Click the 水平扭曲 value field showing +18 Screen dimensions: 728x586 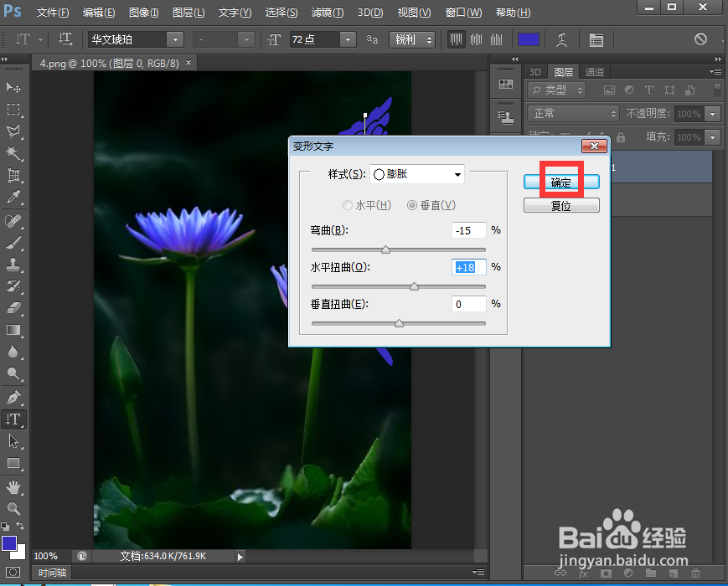coord(467,267)
